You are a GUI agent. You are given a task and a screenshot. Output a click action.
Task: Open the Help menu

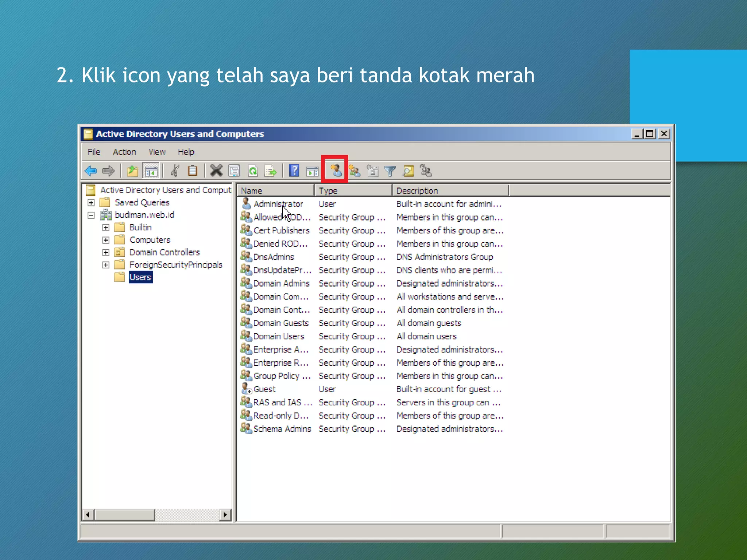point(186,152)
